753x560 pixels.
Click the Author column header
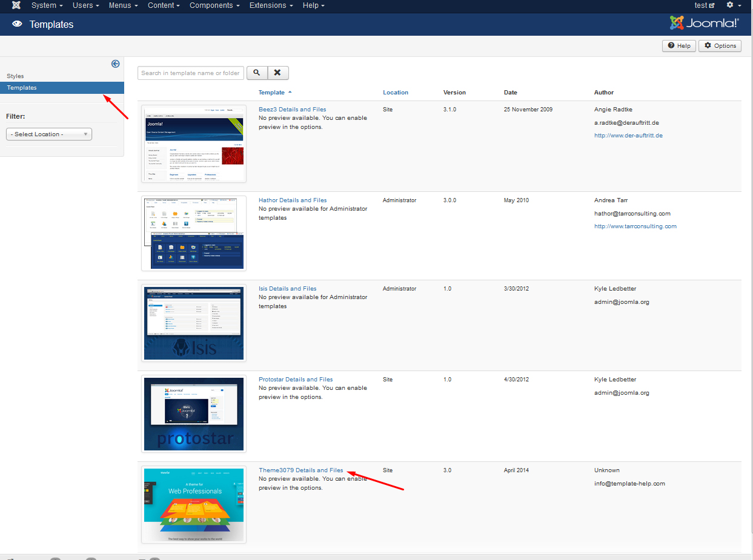pyautogui.click(x=604, y=93)
